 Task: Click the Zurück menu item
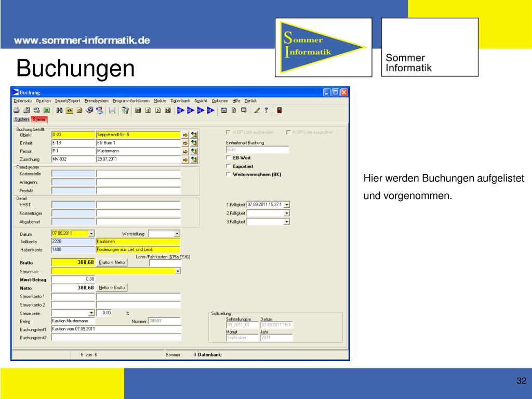(250, 101)
